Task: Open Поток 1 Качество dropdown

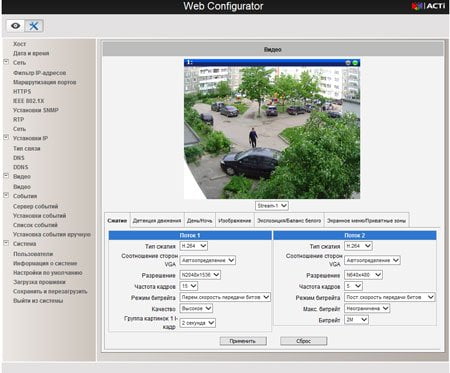Action: click(196, 308)
